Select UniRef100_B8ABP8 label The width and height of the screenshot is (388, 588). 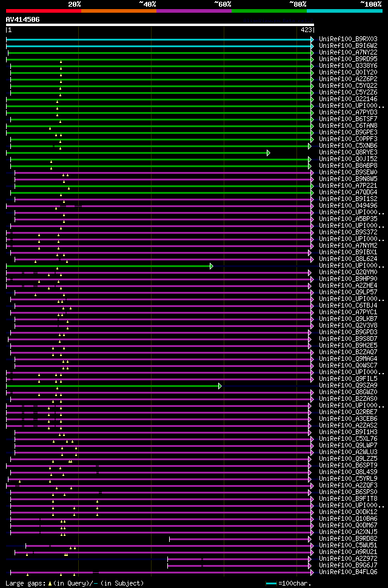348,166
